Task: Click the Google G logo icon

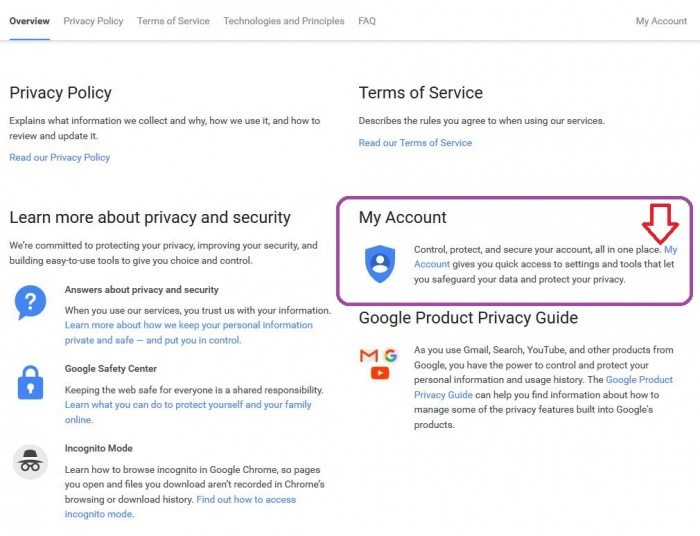Action: [x=390, y=355]
